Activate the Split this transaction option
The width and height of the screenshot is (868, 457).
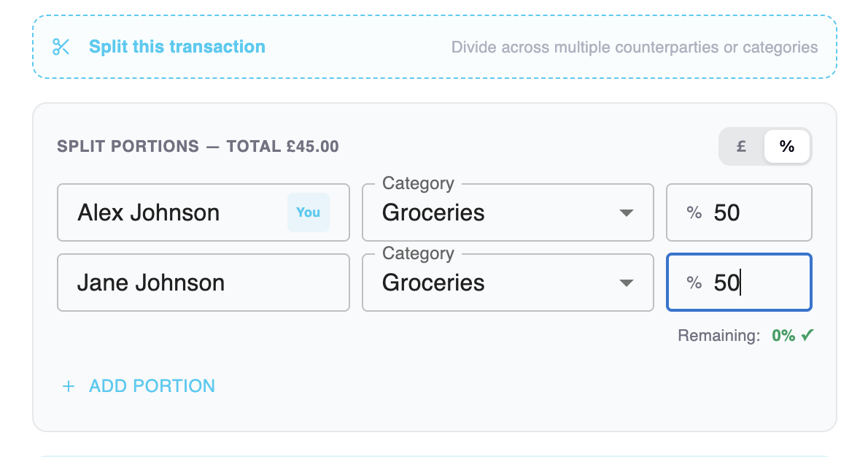[177, 47]
